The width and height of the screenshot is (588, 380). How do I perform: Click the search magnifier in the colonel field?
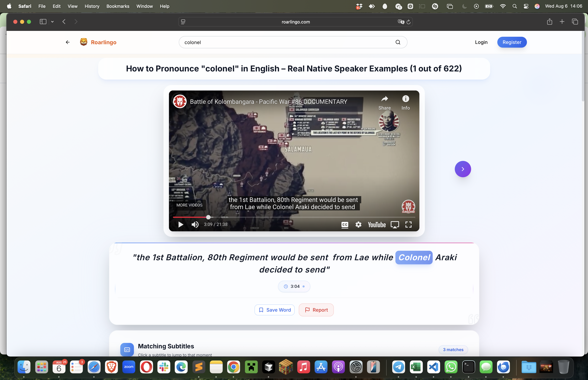tap(398, 42)
